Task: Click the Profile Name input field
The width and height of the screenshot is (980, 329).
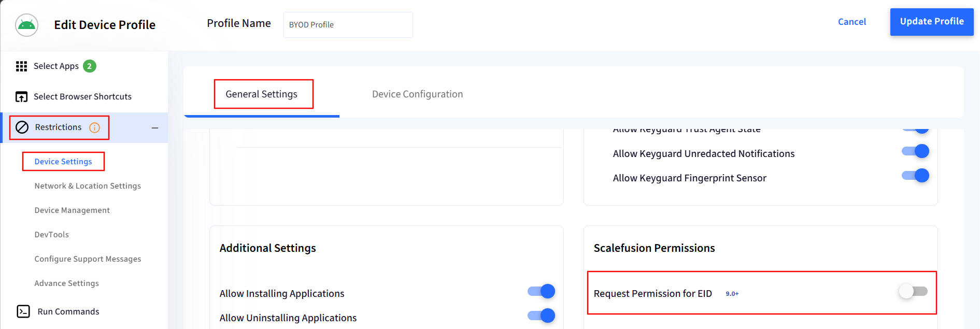Action: (x=348, y=25)
